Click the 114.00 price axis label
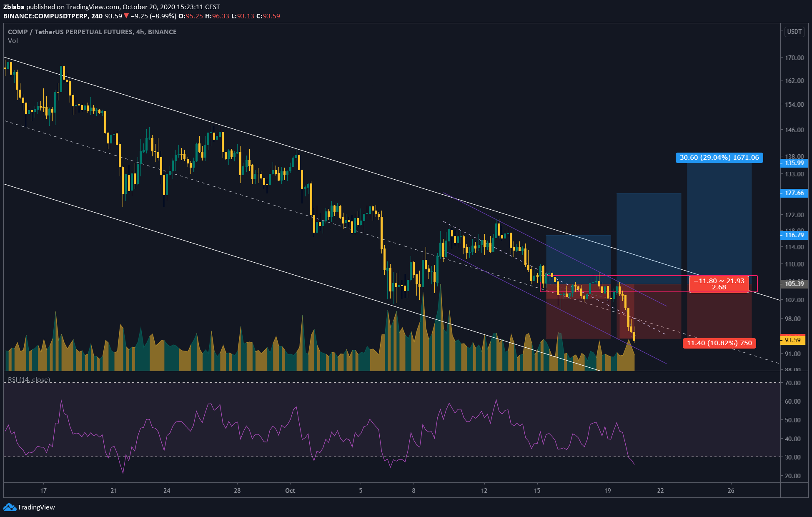This screenshot has width=812, height=517. tap(794, 247)
